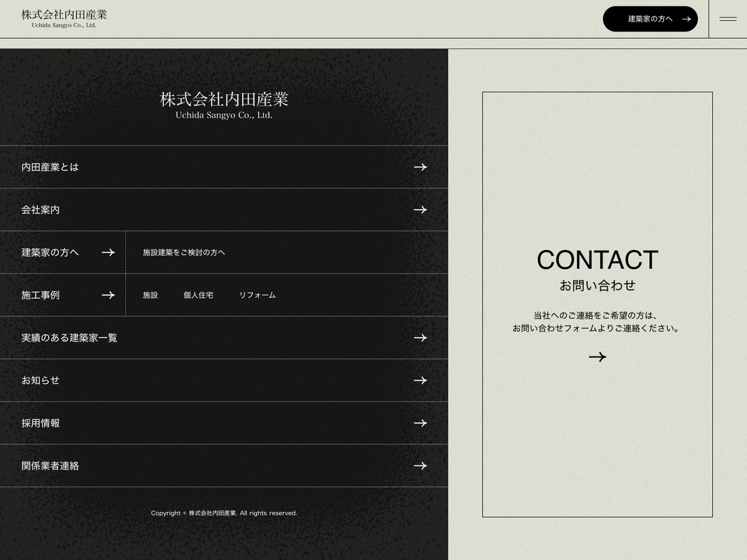Open the hamburger menu icon
747x560 pixels.
[x=727, y=19]
